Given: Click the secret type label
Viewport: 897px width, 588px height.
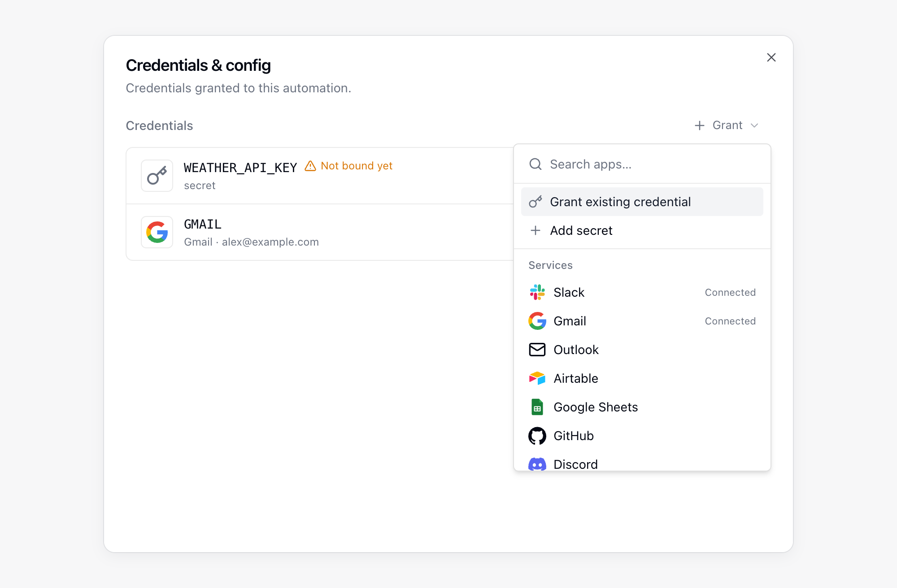Looking at the screenshot, I should click(200, 186).
